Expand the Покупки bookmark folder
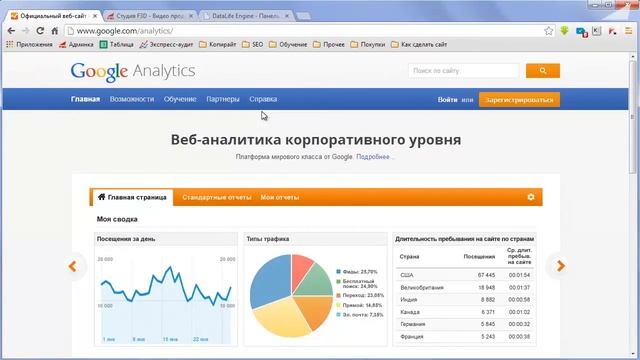 pyautogui.click(x=368, y=44)
